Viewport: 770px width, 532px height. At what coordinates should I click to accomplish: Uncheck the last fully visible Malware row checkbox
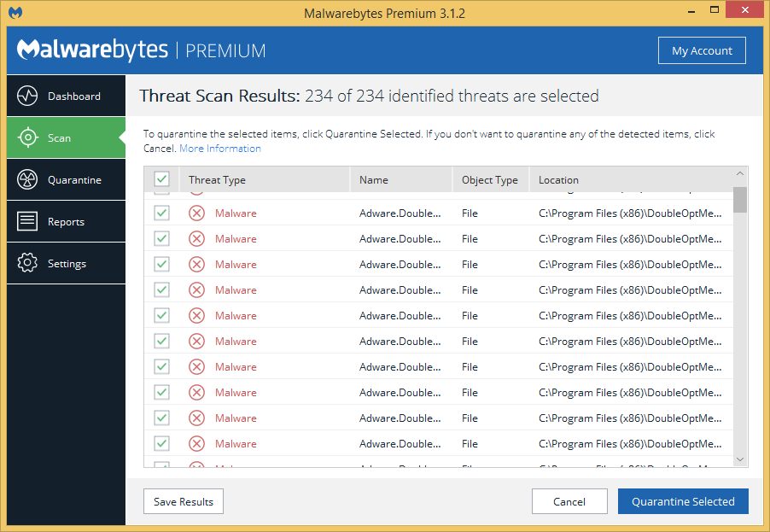[x=161, y=443]
